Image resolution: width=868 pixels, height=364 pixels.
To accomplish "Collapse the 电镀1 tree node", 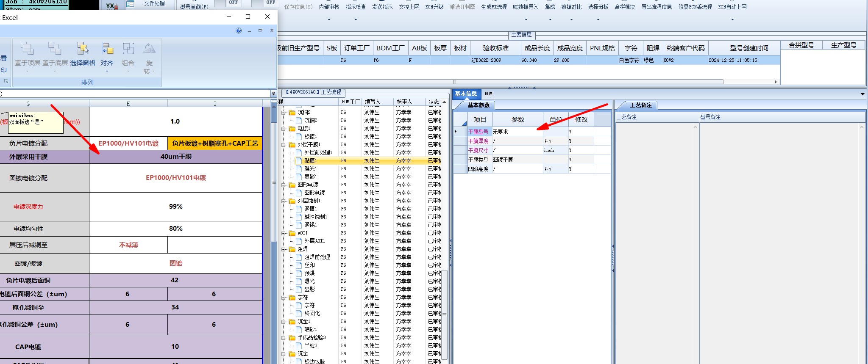I will (284, 129).
